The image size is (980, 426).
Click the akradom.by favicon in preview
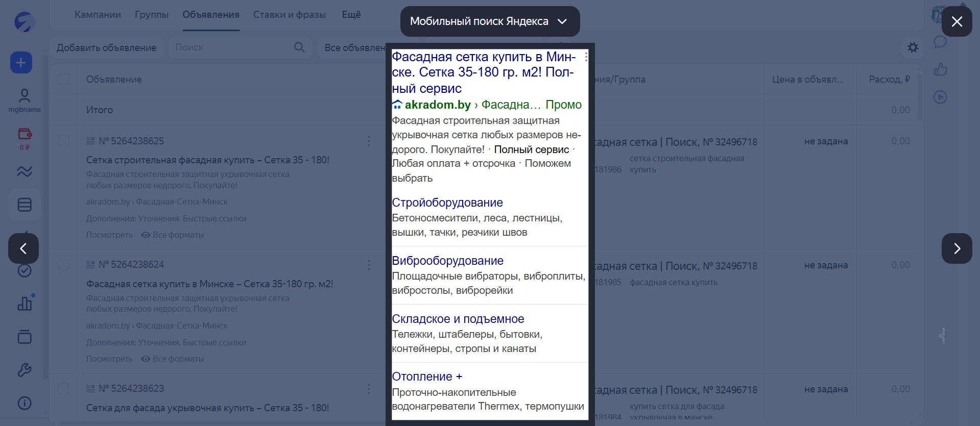397,105
